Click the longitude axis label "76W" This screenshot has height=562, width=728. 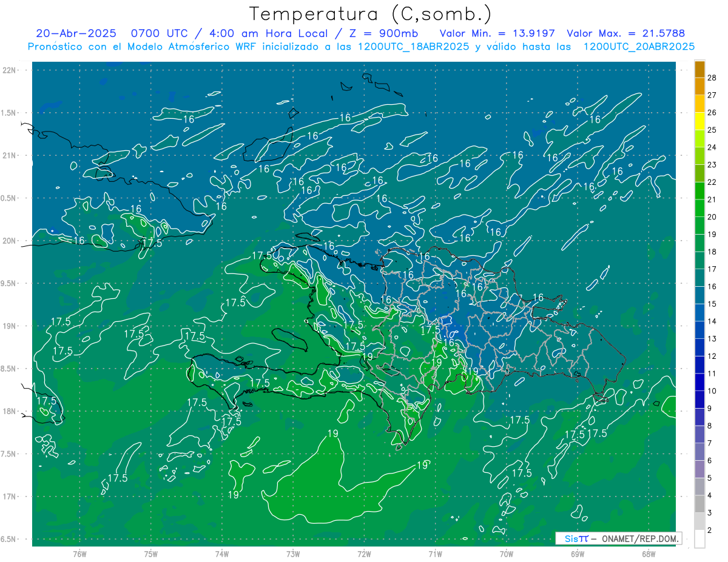tap(79, 554)
